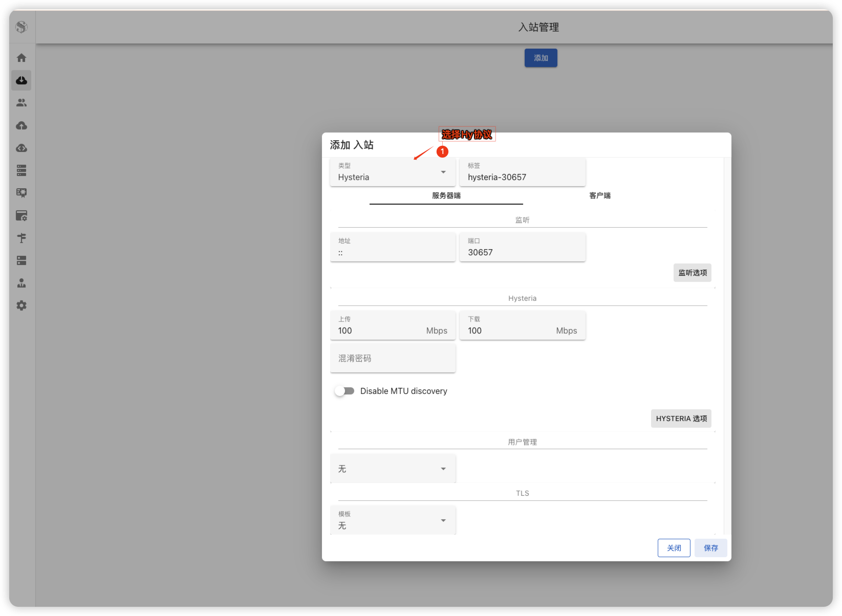Click the cloud-download Inbounds sidebar icon
This screenshot has height=616, width=842.
coord(21,80)
